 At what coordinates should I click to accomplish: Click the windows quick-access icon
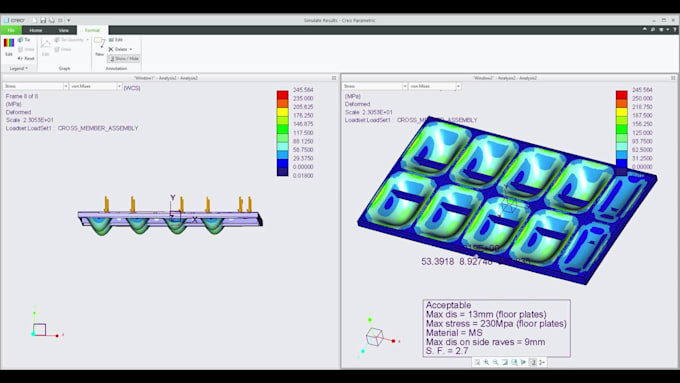pos(60,20)
